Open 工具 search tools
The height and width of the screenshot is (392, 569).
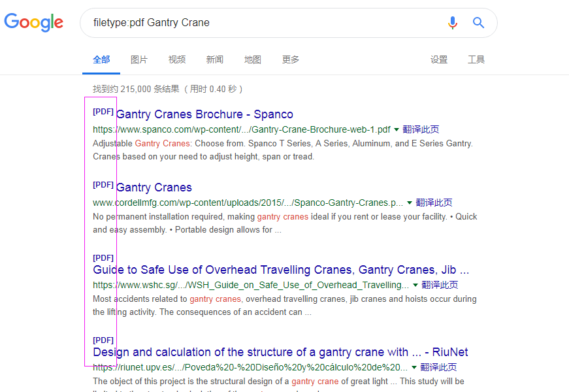pyautogui.click(x=476, y=59)
